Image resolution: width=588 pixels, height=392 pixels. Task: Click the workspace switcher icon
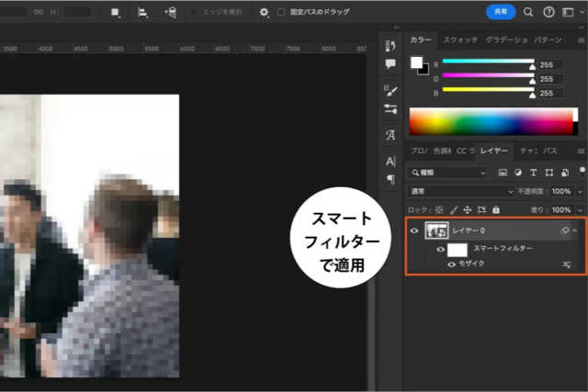coord(568,12)
